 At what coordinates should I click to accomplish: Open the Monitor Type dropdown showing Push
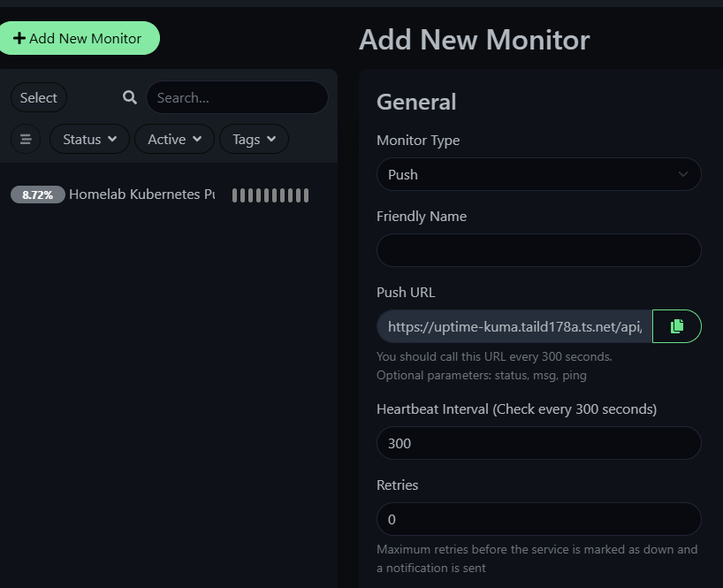538,174
